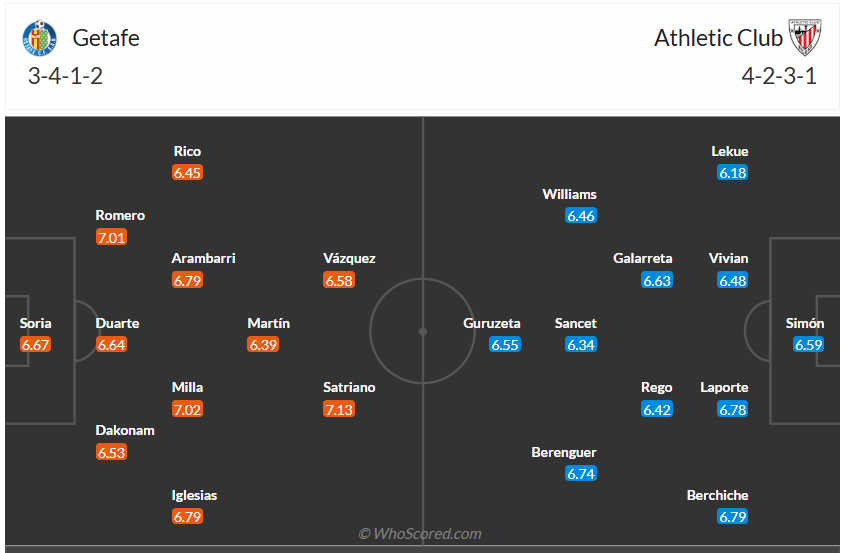
Task: Select the Athletic Club team name
Action: tap(718, 39)
